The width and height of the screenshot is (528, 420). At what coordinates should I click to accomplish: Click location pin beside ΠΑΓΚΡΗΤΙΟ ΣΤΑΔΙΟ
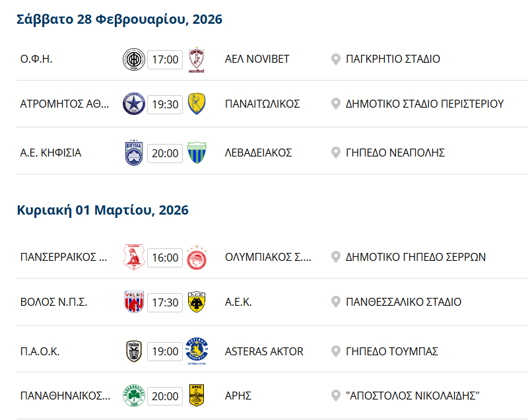335,59
